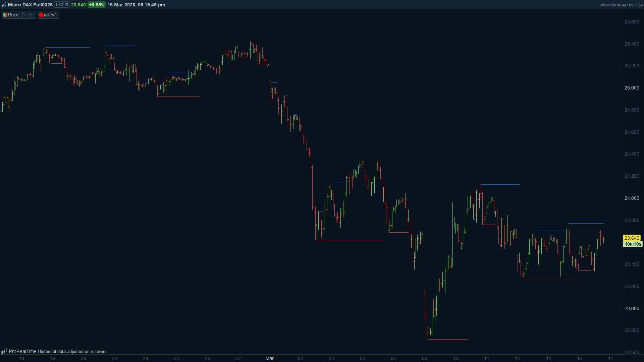The image size is (644, 362).
Task: Click the green 23,640 last price in header
Action: (78, 5)
